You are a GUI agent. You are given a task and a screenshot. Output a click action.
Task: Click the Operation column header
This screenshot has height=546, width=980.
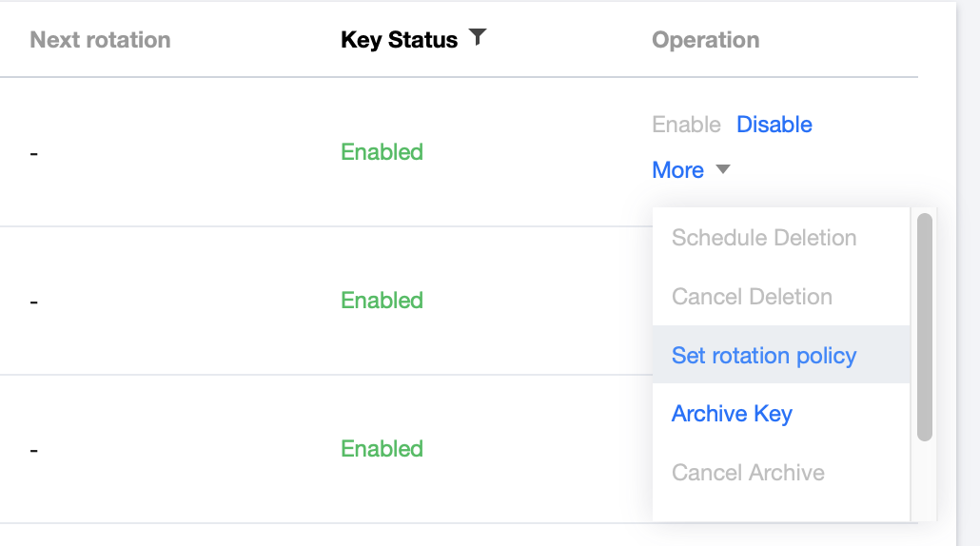[x=705, y=40]
